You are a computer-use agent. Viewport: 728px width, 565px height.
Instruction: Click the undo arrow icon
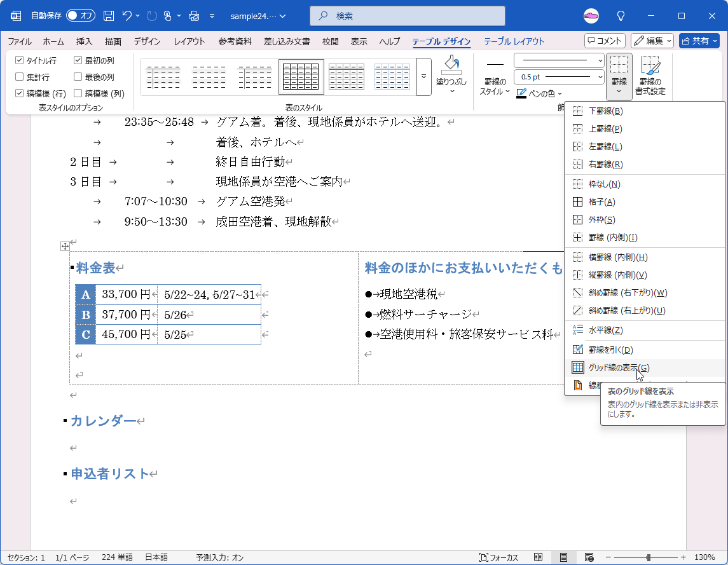point(128,15)
